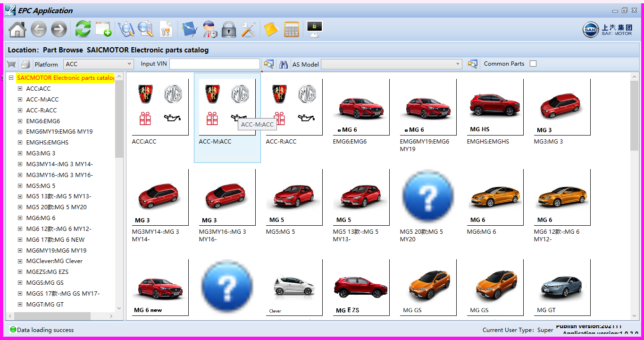The height and width of the screenshot is (340, 644).
Task: Open the document with tools icon
Action: point(166,29)
